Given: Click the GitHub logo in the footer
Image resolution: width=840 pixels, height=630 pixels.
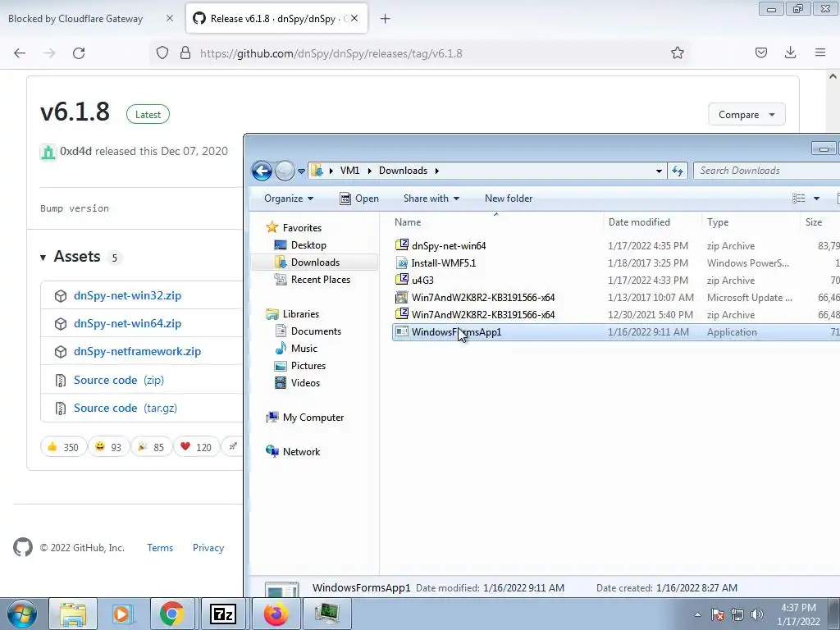Looking at the screenshot, I should (23, 547).
